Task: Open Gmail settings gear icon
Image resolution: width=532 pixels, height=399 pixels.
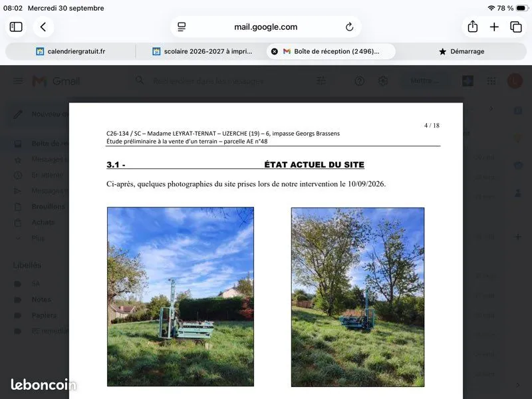Action: [383, 80]
